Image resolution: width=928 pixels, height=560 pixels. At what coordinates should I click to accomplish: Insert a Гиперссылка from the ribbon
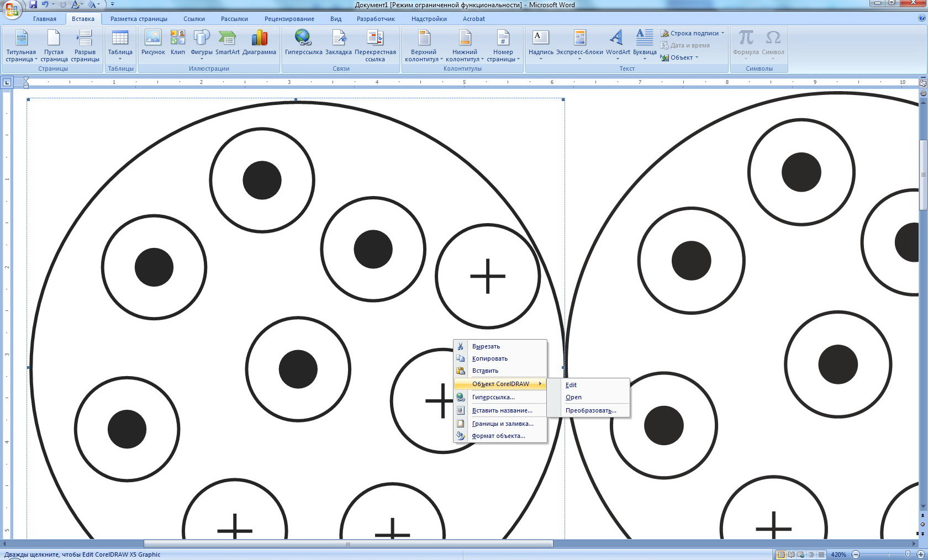point(303,43)
